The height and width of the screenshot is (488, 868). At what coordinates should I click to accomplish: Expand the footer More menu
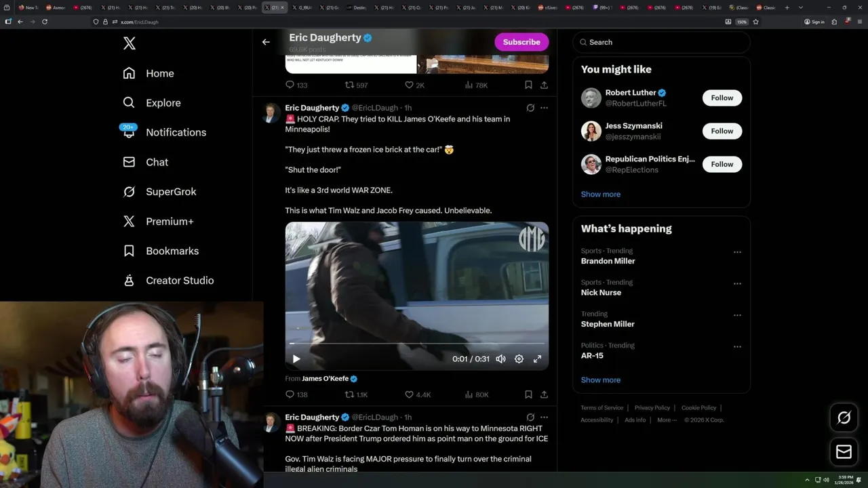click(x=666, y=420)
